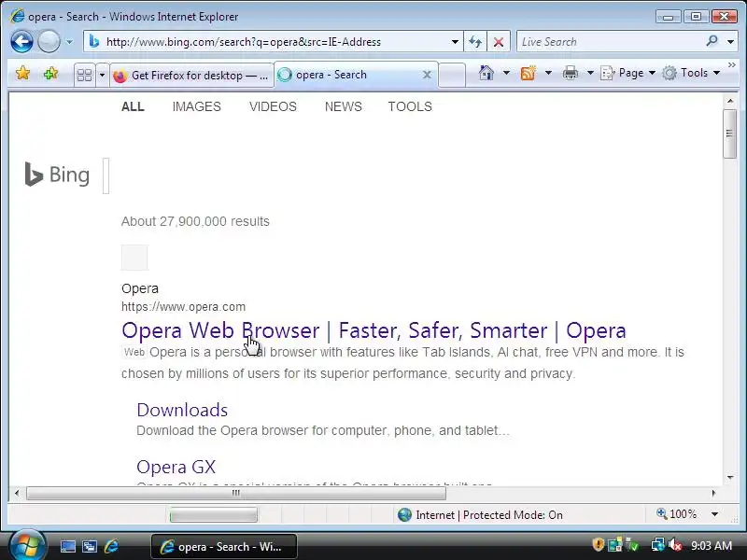
Task: Switch to the Get Firefox for desktop tab
Action: [192, 76]
